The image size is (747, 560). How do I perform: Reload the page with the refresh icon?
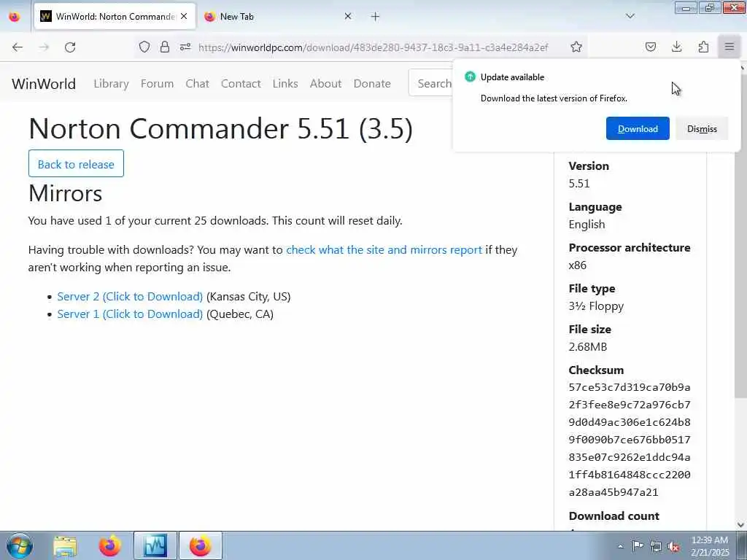70,47
